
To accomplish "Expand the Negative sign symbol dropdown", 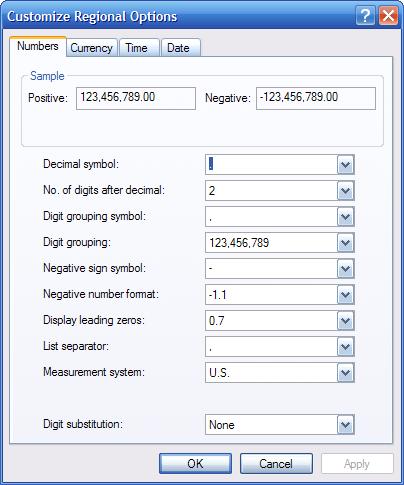I will pos(345,269).
